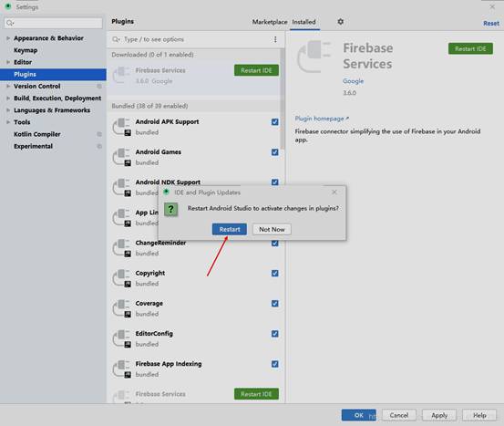Click the Android APK Support plugin icon
The height and width of the screenshot is (426, 504).
click(x=122, y=127)
